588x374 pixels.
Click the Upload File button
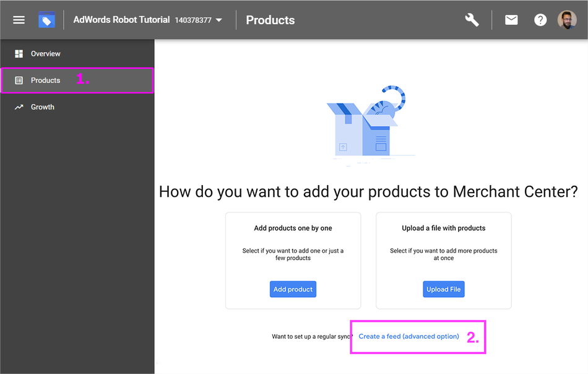click(444, 289)
